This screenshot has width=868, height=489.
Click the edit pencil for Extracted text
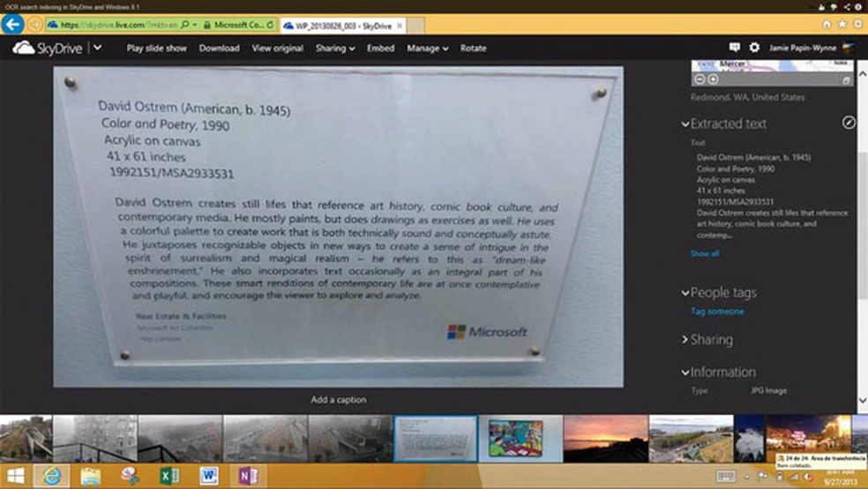(x=849, y=123)
